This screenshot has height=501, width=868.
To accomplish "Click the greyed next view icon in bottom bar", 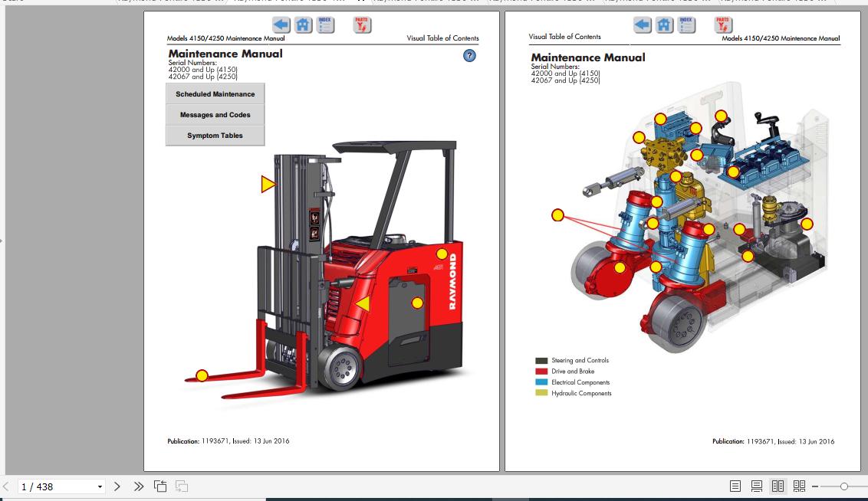I will tap(182, 486).
